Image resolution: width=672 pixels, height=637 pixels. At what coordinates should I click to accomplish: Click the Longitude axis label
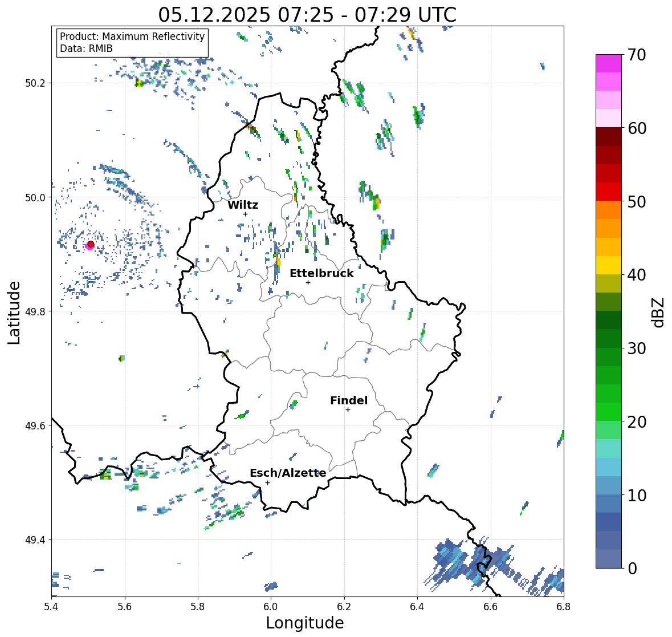click(x=305, y=622)
